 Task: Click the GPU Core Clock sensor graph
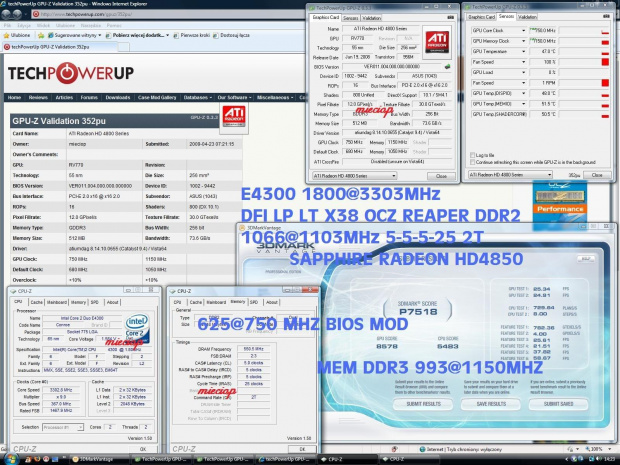point(584,30)
